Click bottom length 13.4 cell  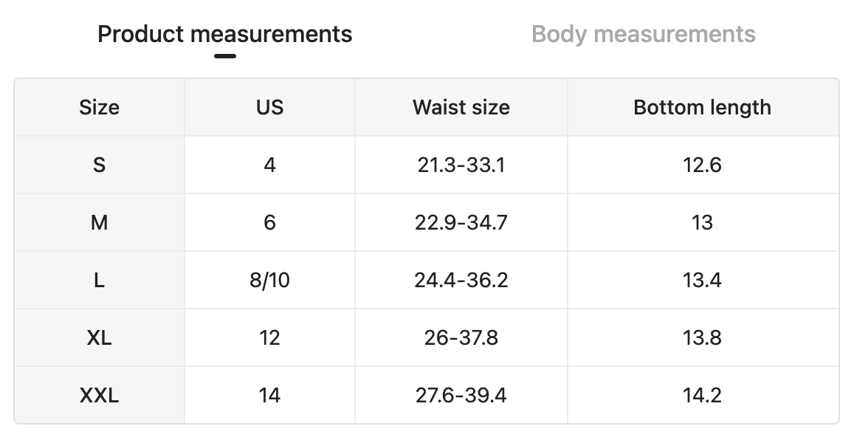click(703, 281)
